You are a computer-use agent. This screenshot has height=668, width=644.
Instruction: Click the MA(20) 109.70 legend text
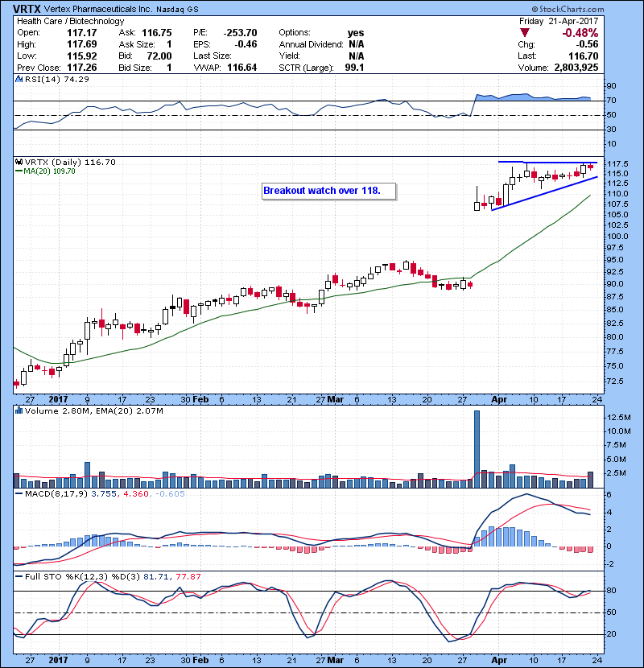pyautogui.click(x=49, y=171)
